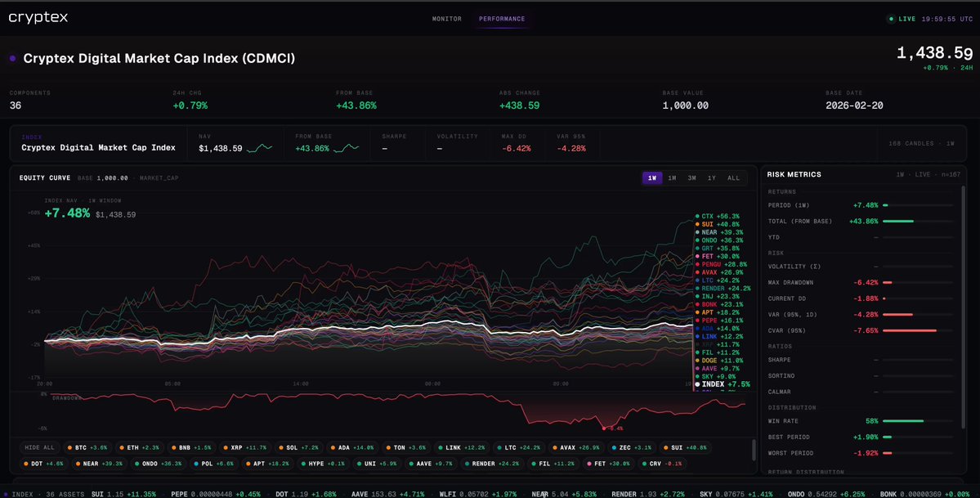Open the Monitor tab
Image resolution: width=980 pixels, height=498 pixels.
point(447,19)
